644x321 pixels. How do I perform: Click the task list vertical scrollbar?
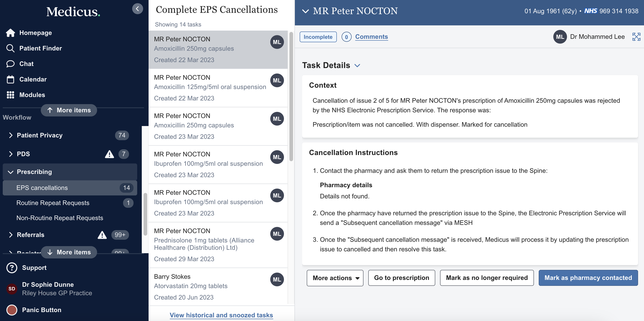(291, 96)
